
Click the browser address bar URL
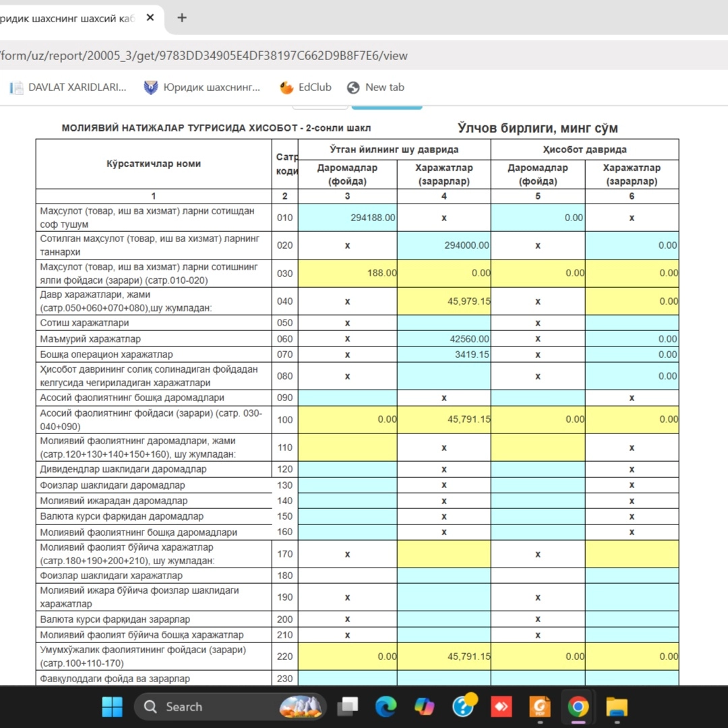pos(202,55)
